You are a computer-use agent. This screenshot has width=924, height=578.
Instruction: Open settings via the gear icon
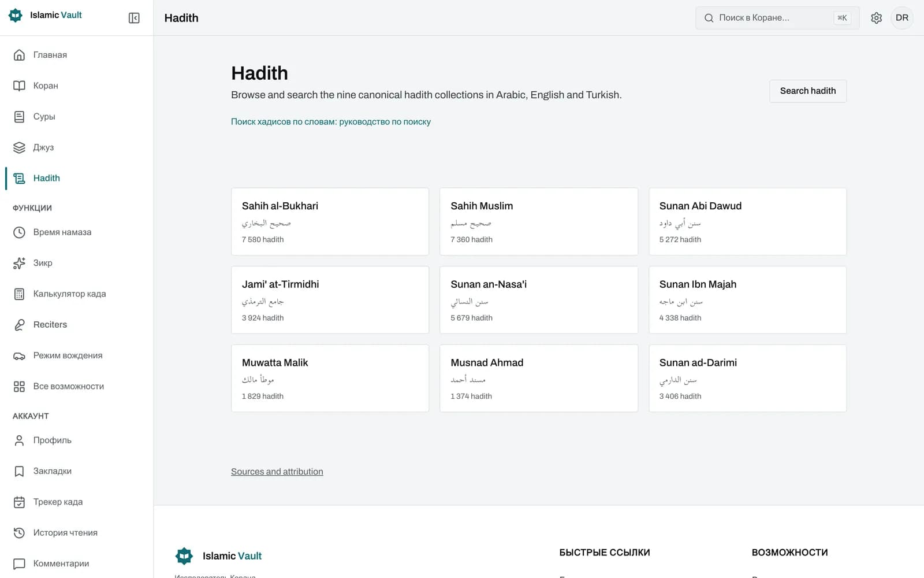pyautogui.click(x=876, y=18)
